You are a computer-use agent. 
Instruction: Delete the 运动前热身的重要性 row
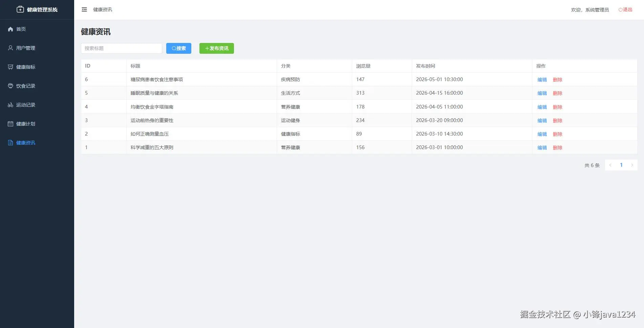coord(558,121)
